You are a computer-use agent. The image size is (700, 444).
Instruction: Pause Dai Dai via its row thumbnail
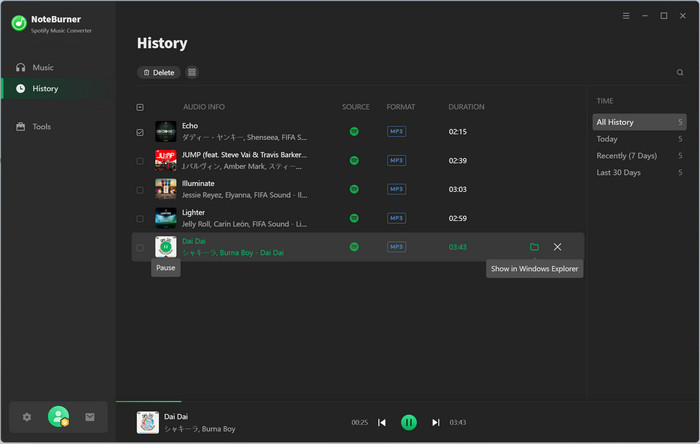coord(166,247)
